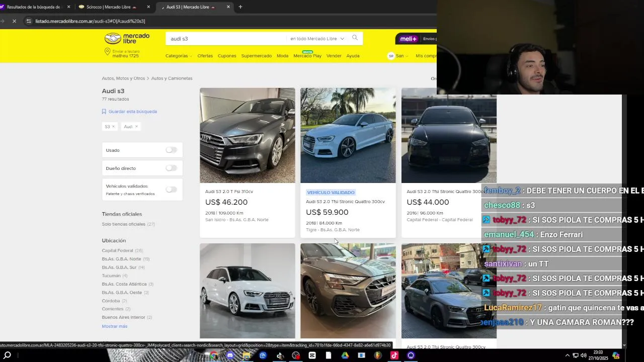
Task: Click the clock and date in taskbar
Action: [x=598, y=355]
